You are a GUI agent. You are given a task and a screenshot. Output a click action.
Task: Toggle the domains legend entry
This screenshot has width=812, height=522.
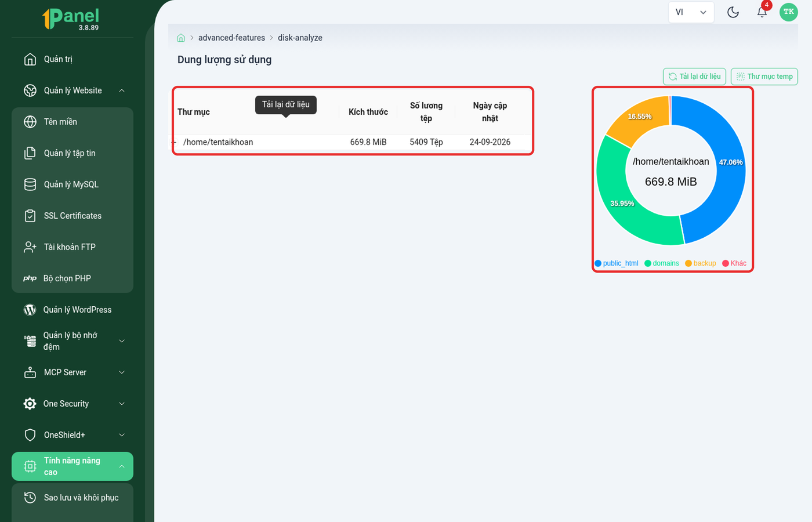(662, 263)
